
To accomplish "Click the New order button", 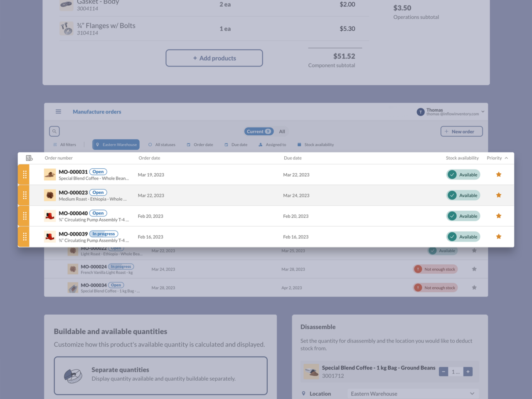I will (461, 131).
